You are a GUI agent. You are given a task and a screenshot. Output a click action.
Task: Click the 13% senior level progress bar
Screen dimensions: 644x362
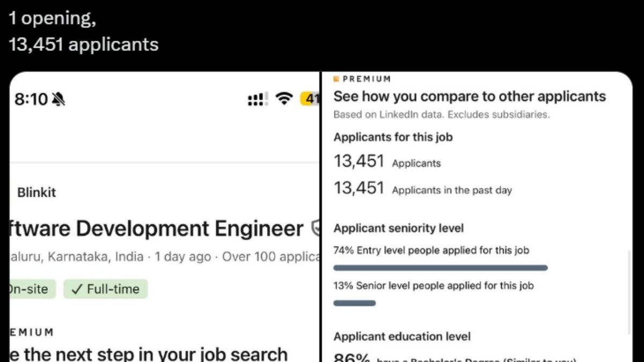354,303
